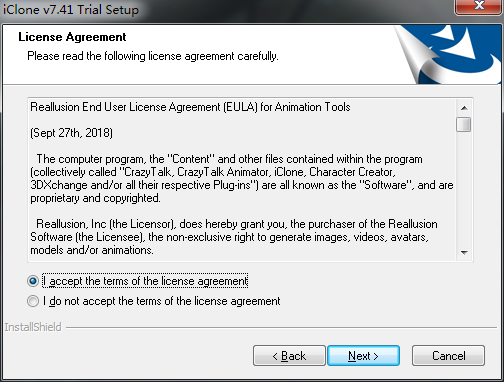Viewport: 504px width, 382px height.
Task: Click the Reallusion logo graphic in the header
Action: (448, 54)
